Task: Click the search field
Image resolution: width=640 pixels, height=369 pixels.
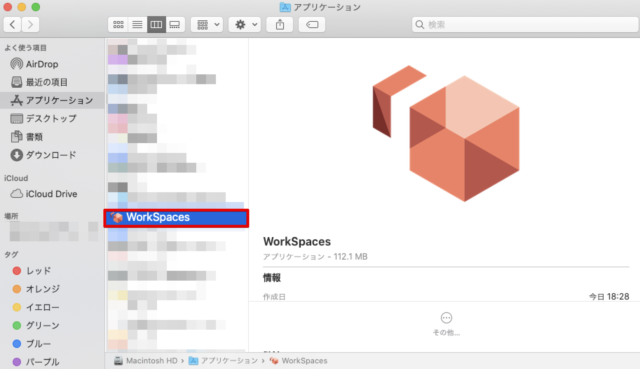Action: (524, 25)
